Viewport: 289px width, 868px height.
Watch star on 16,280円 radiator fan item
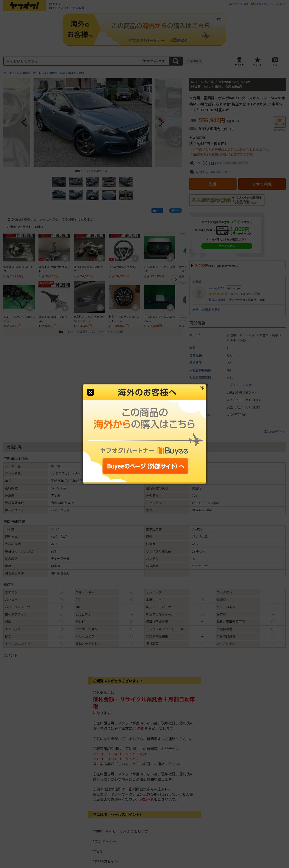pyautogui.click(x=30, y=258)
